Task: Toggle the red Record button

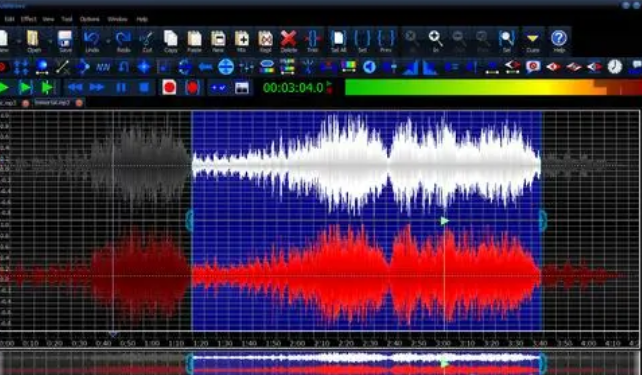Action: (x=169, y=87)
